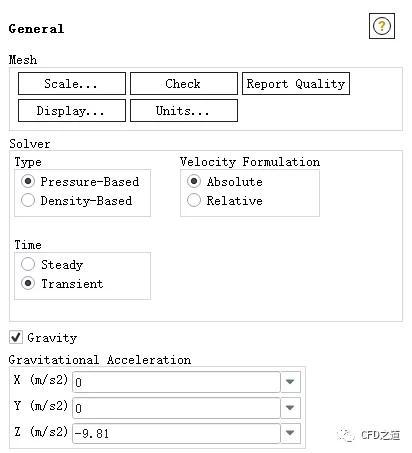Expand the Y gravity dropdown arrow
The image size is (412, 453).
point(290,407)
